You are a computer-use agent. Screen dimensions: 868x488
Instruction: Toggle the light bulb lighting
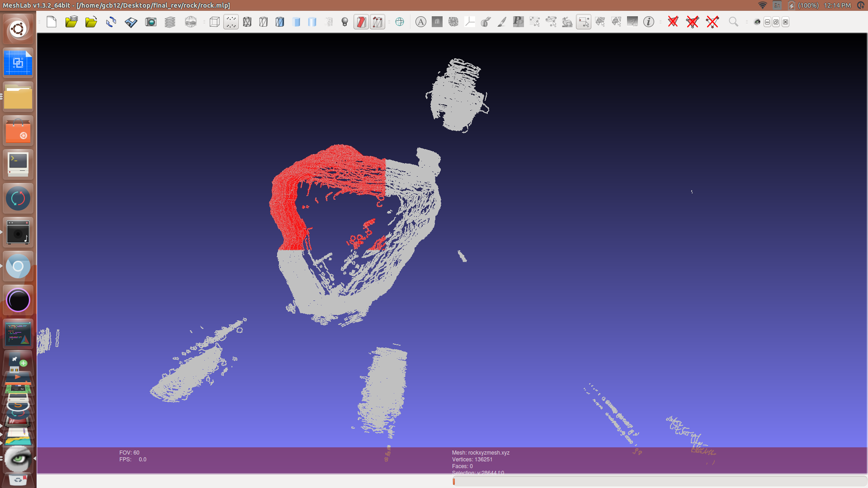[x=345, y=22]
